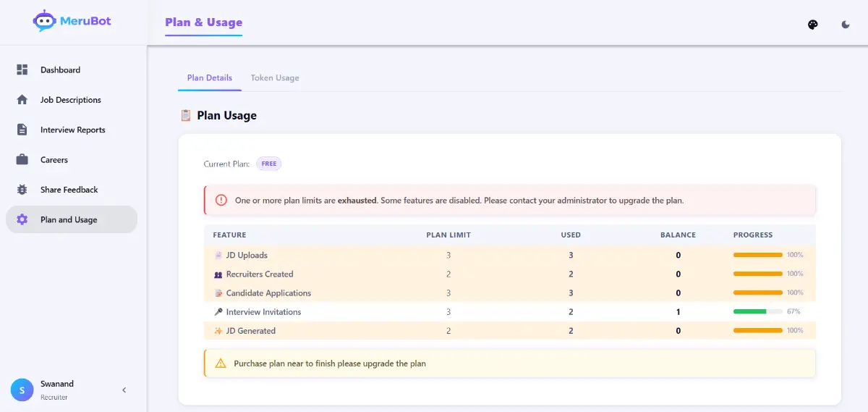Click the Interview Invitations green progress bar
This screenshot has height=412, width=868.
pyautogui.click(x=758, y=311)
